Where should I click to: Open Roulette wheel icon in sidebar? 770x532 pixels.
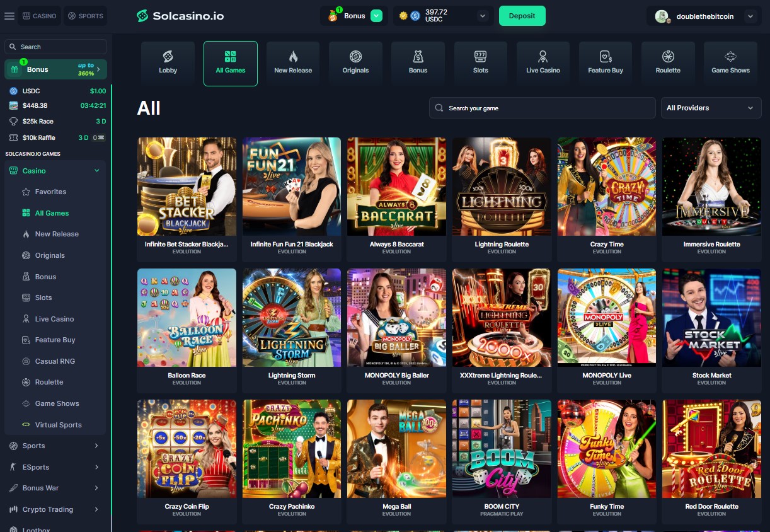coord(26,382)
